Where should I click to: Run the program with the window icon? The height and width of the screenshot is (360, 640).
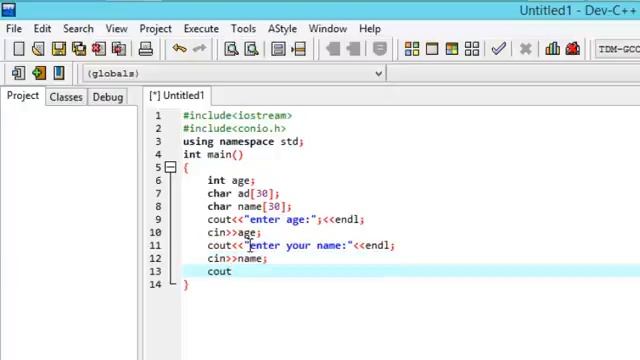click(432, 49)
